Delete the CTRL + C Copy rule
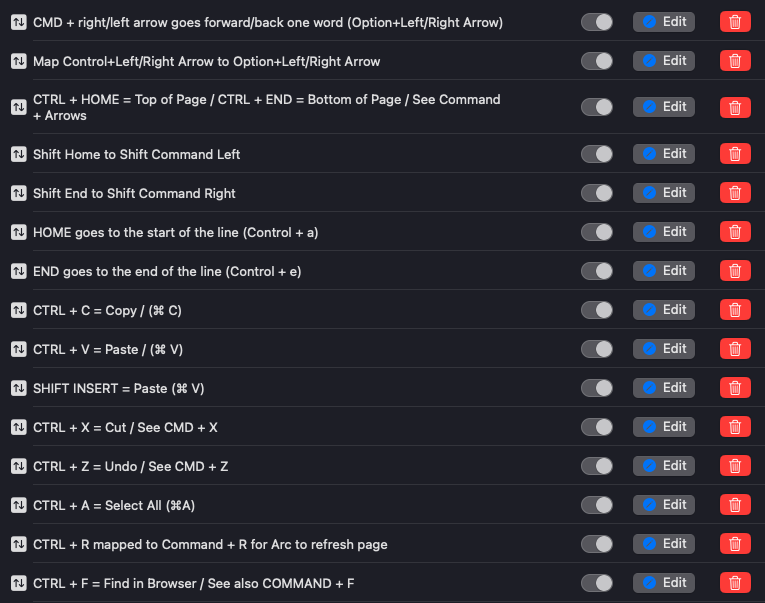This screenshot has height=603, width=765. [735, 310]
